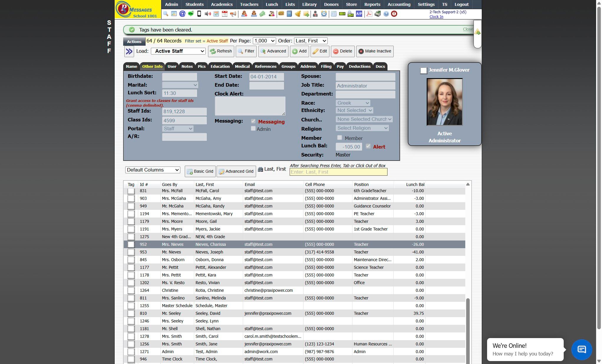Click the A/P toolbar icon
The height and width of the screenshot is (364, 602).
359,14
